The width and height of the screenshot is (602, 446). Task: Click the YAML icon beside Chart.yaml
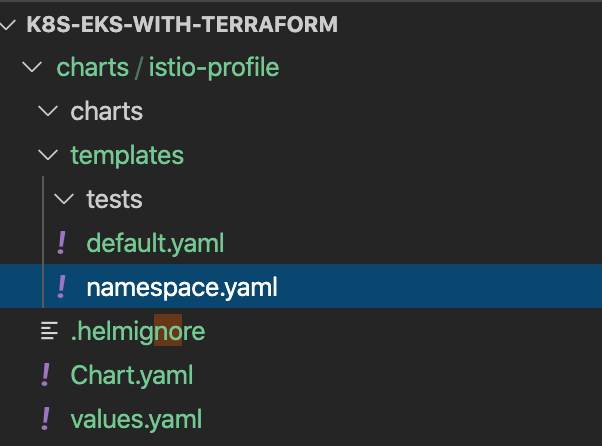(x=46, y=375)
